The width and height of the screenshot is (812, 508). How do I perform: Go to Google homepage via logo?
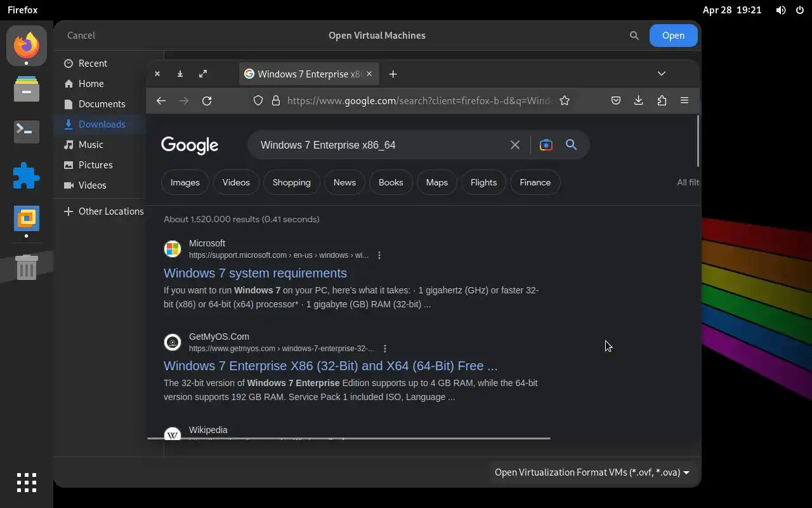[190, 145]
